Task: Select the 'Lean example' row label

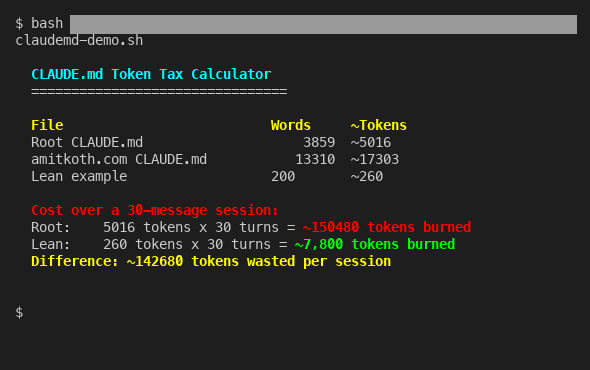Action: pyautogui.click(x=79, y=176)
